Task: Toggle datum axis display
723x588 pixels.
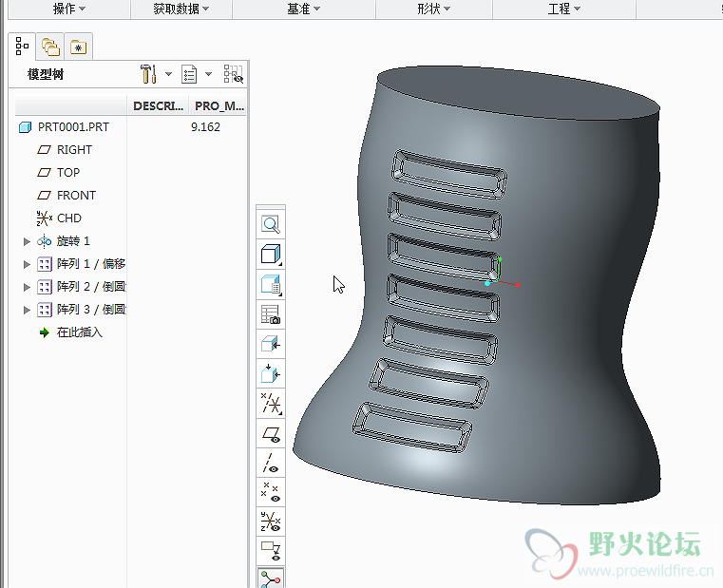Action: click(271, 463)
